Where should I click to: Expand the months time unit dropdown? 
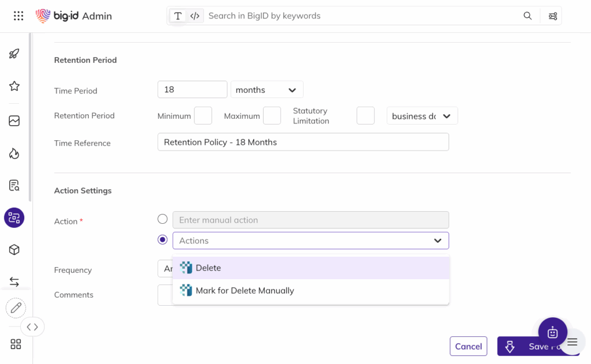[x=267, y=90]
